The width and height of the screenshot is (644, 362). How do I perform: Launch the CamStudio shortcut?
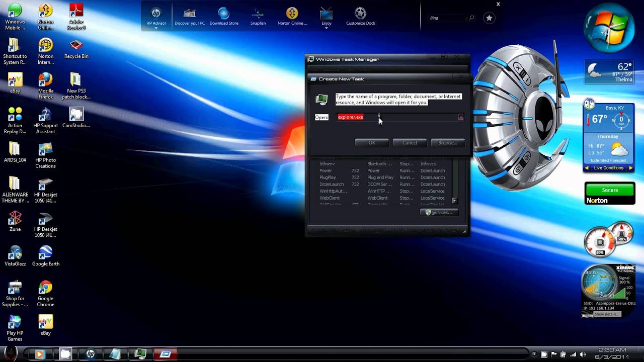[x=76, y=118]
